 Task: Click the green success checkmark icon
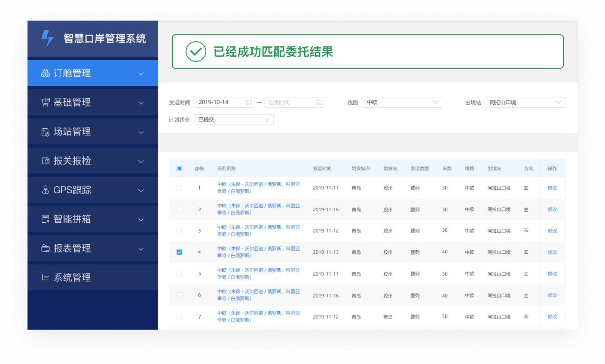[x=196, y=52]
